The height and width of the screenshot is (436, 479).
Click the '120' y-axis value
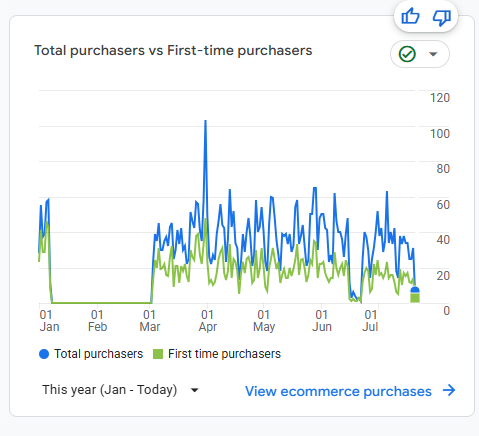(440, 98)
